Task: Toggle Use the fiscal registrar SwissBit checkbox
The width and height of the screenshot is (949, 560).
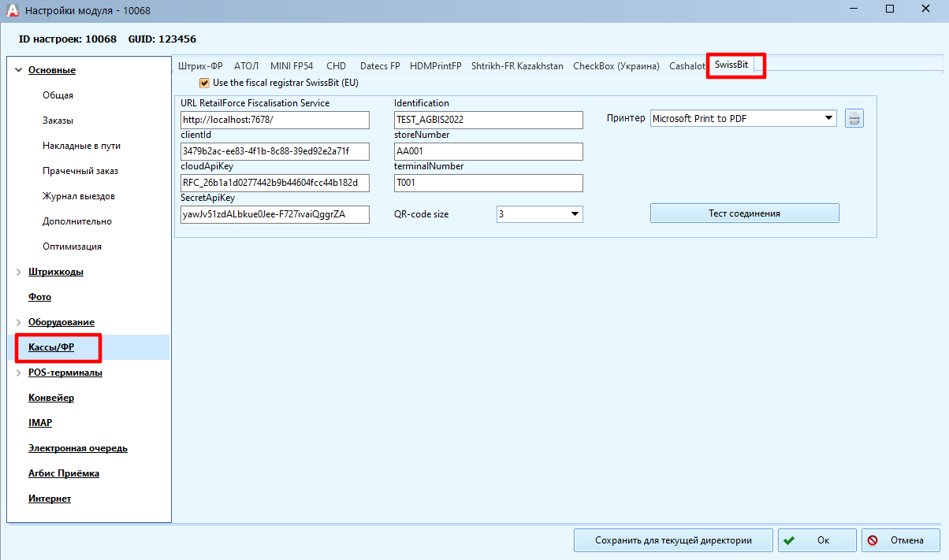Action: pos(205,83)
